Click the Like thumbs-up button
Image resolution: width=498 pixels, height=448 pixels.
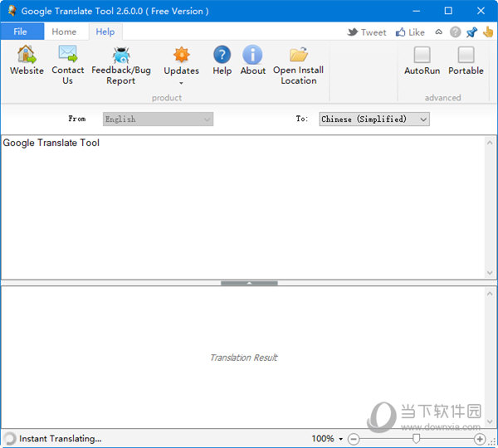410,32
